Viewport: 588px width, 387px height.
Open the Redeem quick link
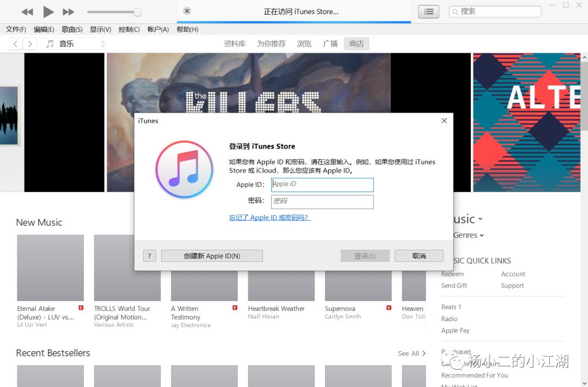(x=452, y=274)
